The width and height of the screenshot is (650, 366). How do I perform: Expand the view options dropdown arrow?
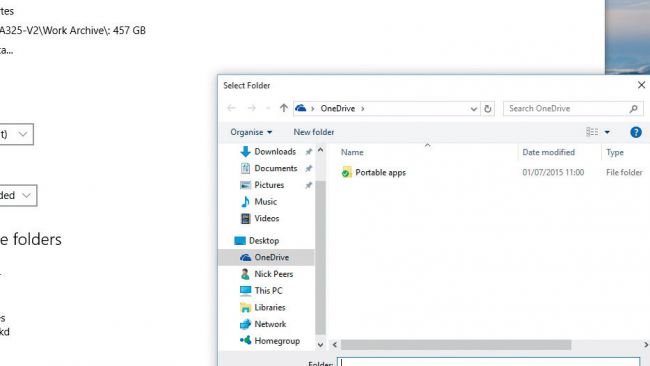pos(607,132)
